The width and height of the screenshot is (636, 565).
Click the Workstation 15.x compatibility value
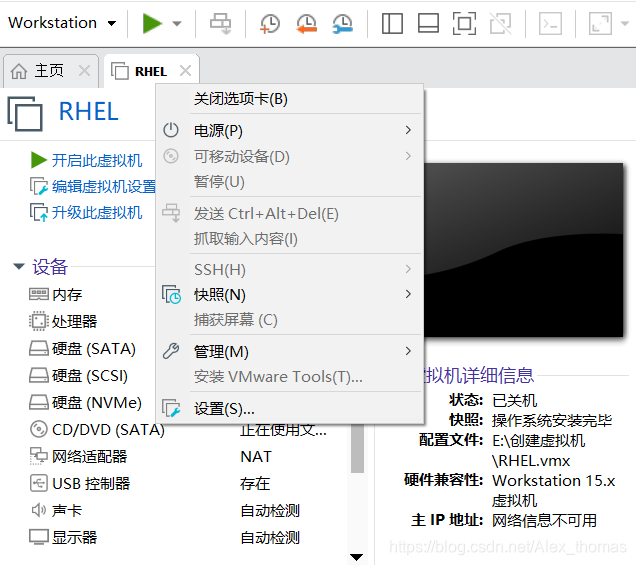tap(554, 481)
